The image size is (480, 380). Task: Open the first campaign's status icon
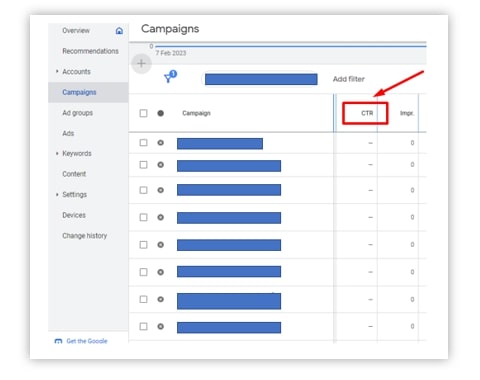click(160, 143)
